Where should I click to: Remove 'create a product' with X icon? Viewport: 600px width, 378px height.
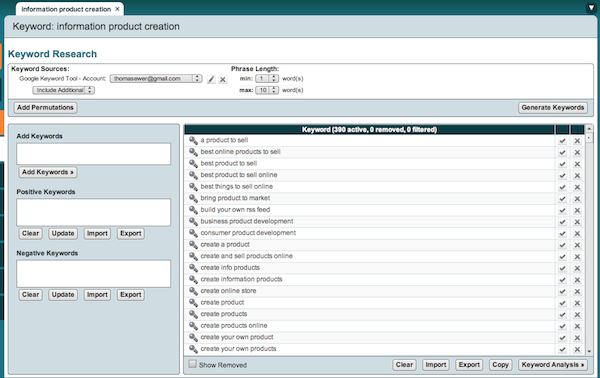pos(577,245)
